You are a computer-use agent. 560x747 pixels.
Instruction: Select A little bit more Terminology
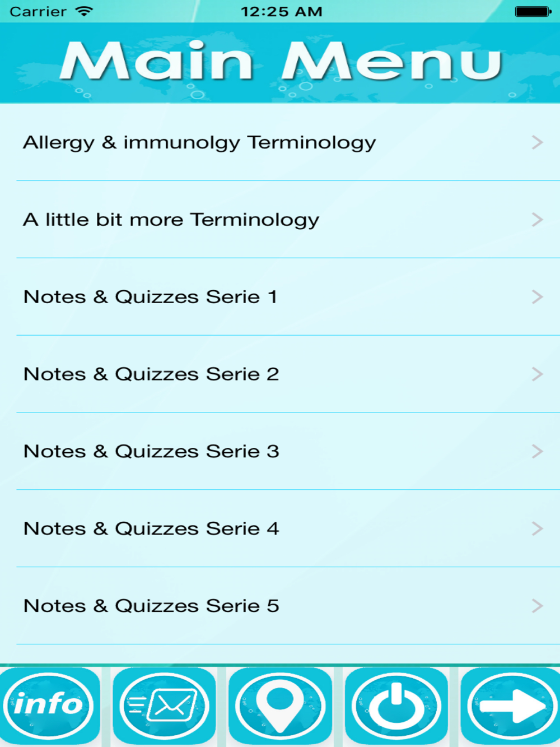coord(171,220)
